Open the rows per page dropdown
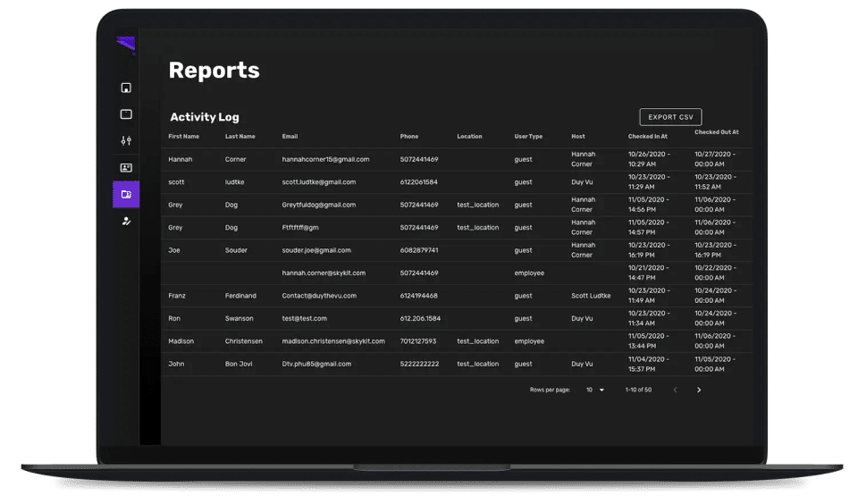858x504 pixels. 595,390
